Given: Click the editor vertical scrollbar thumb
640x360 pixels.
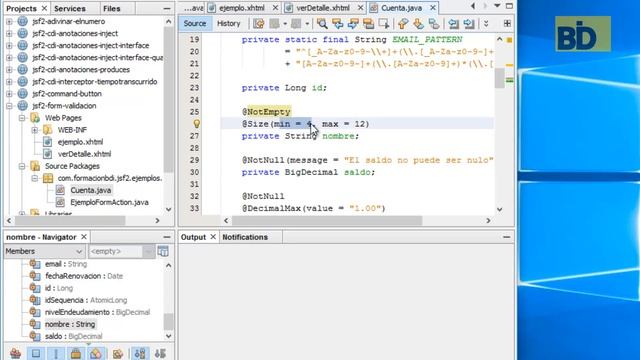Looking at the screenshot, I should pyautogui.click(x=500, y=78).
